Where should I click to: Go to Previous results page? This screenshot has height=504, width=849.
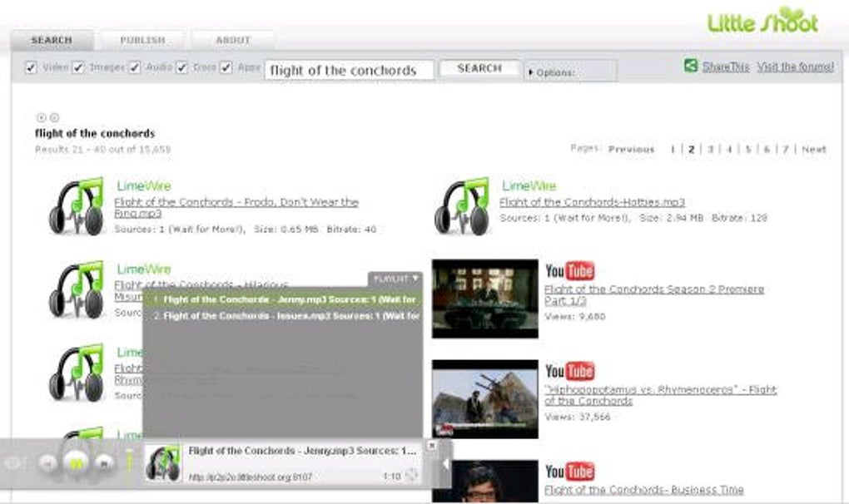point(631,149)
